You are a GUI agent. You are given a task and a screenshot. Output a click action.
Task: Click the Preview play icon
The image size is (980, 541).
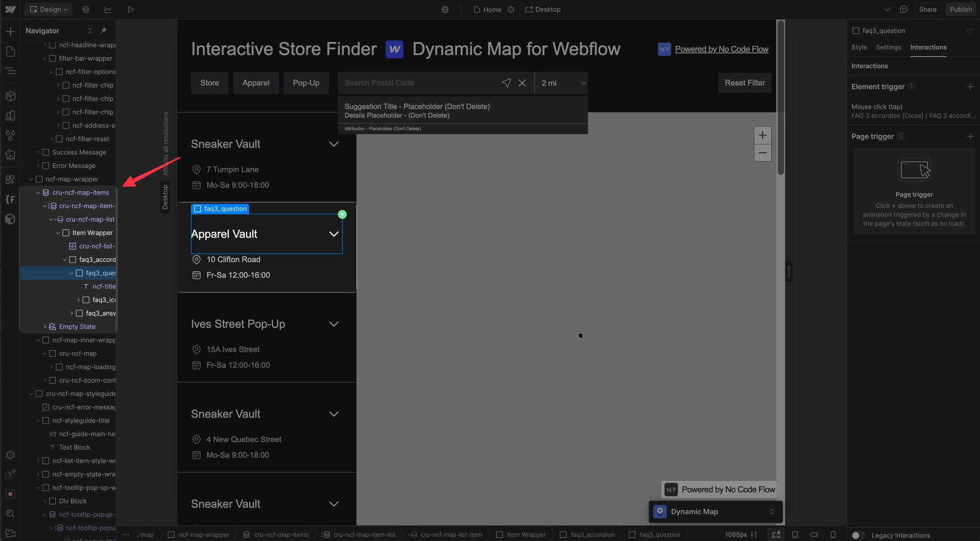(131, 9)
